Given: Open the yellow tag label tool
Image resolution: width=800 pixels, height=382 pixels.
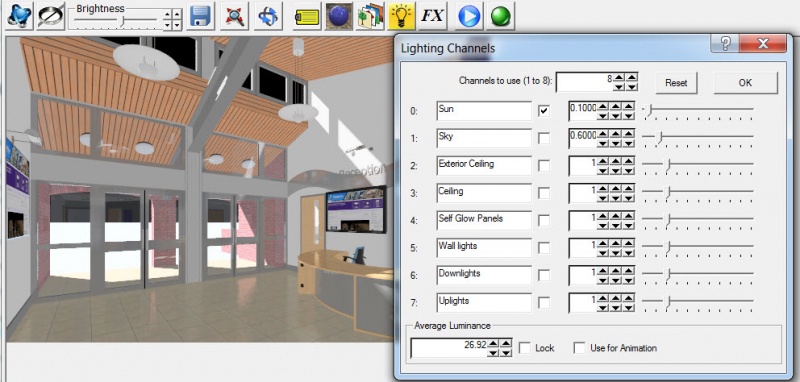Looking at the screenshot, I should point(307,16).
